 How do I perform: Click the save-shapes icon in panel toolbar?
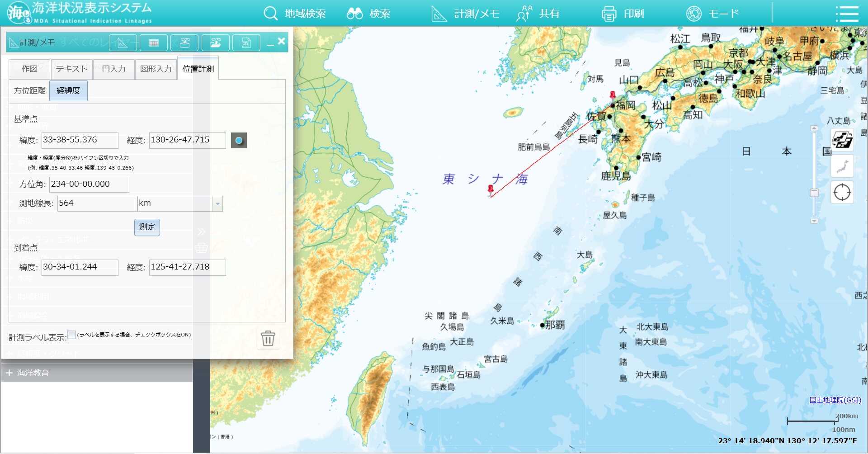(184, 43)
